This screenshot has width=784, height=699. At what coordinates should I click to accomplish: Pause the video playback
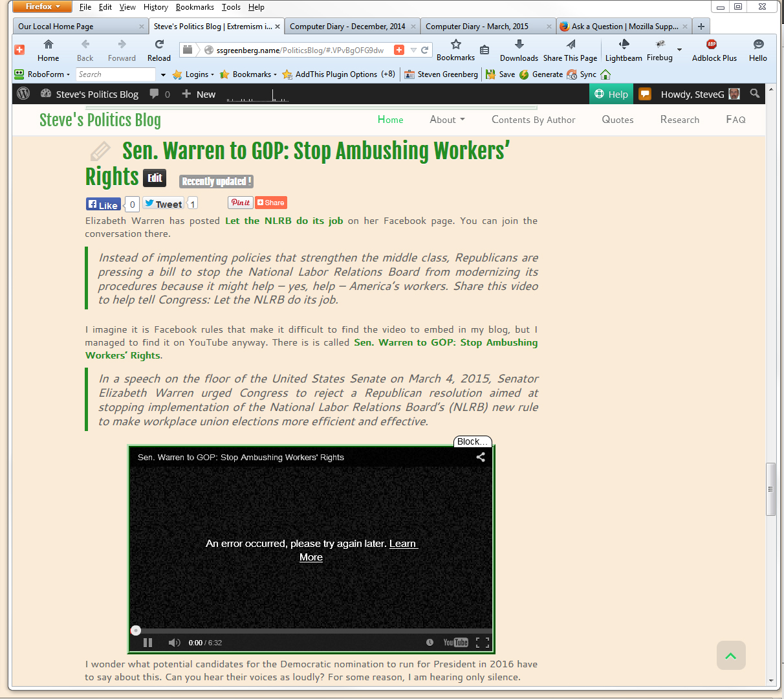(x=147, y=642)
